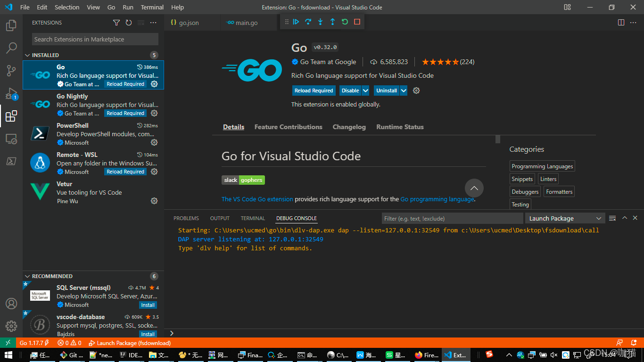
Task: Open gear settings for PowerShell extension
Action: (x=154, y=142)
